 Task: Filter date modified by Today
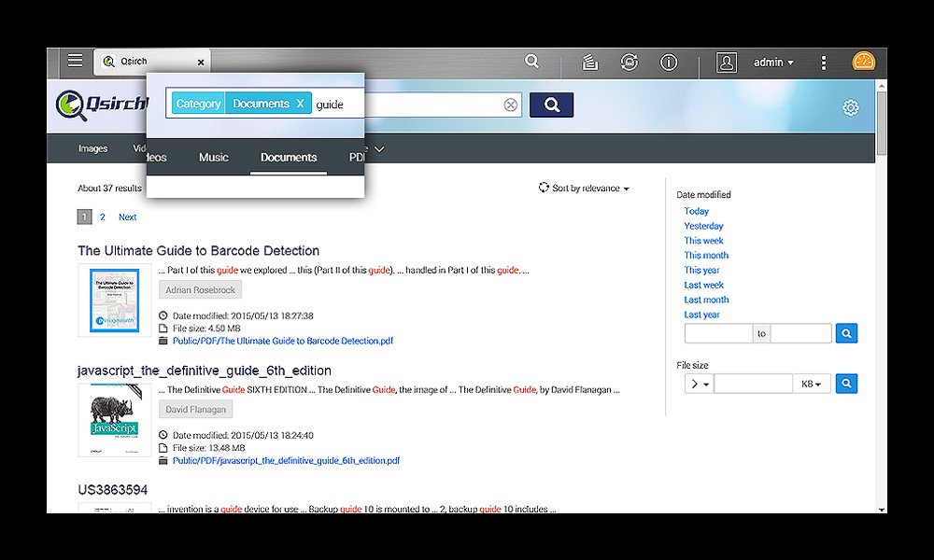[697, 211]
